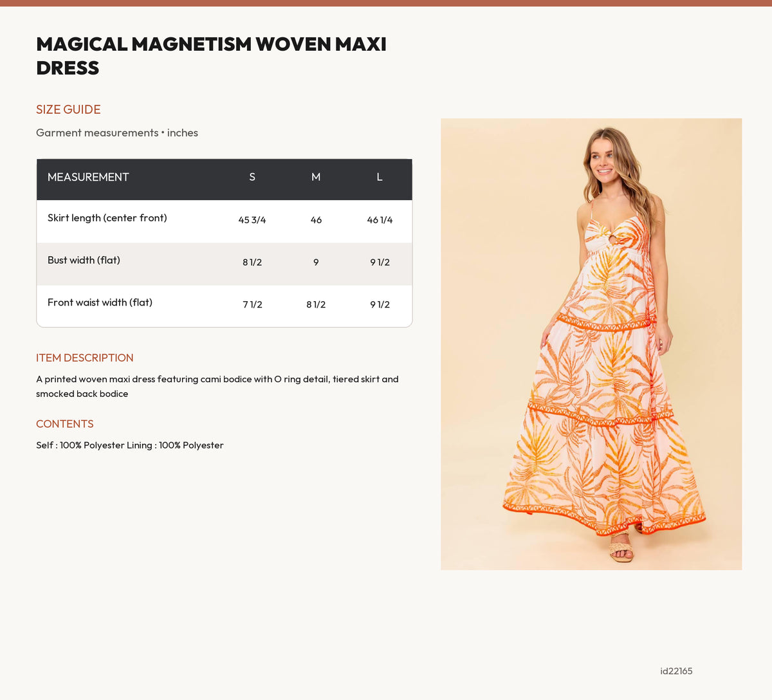Click the 46 1/4 skirt length value
Screen dimensions: 772x700
tap(380, 220)
